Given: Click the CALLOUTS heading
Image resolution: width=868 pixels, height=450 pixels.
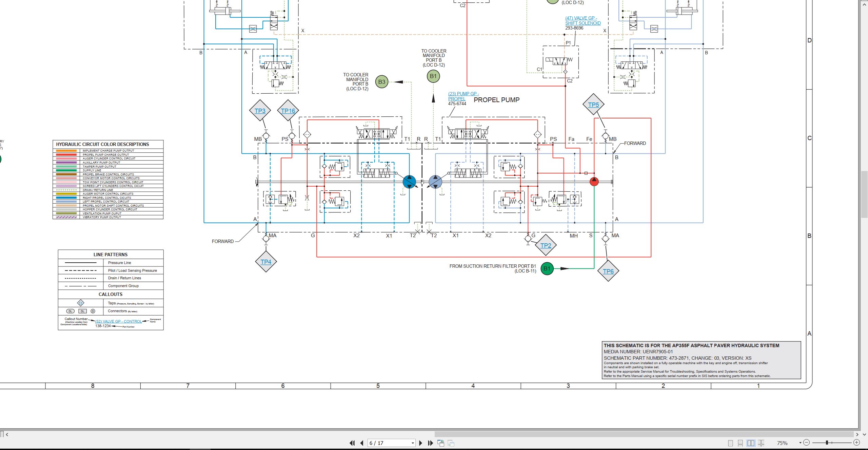Looking at the screenshot, I should pos(111,294).
